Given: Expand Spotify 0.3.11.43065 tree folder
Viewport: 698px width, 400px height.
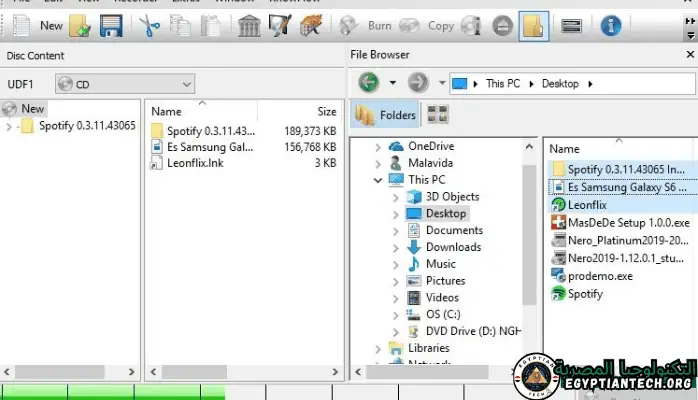Looking at the screenshot, I should pyautogui.click(x=8, y=126).
